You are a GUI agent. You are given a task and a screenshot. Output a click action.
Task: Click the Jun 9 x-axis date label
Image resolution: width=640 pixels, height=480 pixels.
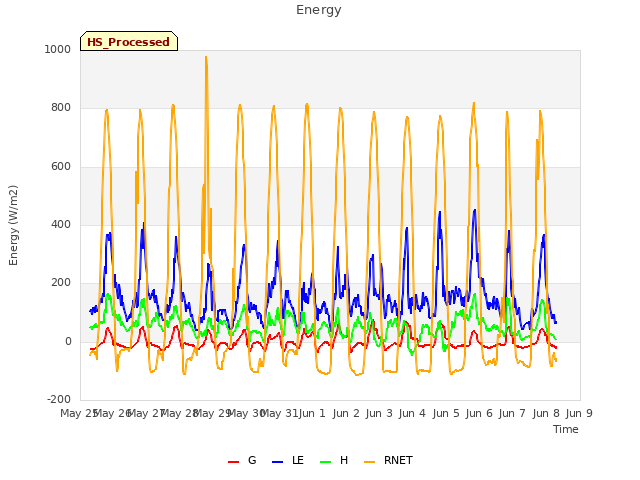579,413
